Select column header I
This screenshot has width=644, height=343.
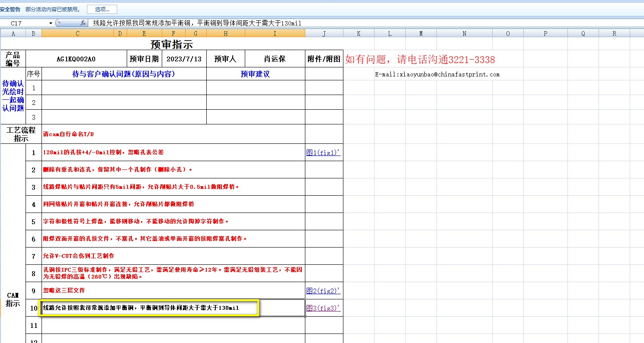[x=275, y=33]
